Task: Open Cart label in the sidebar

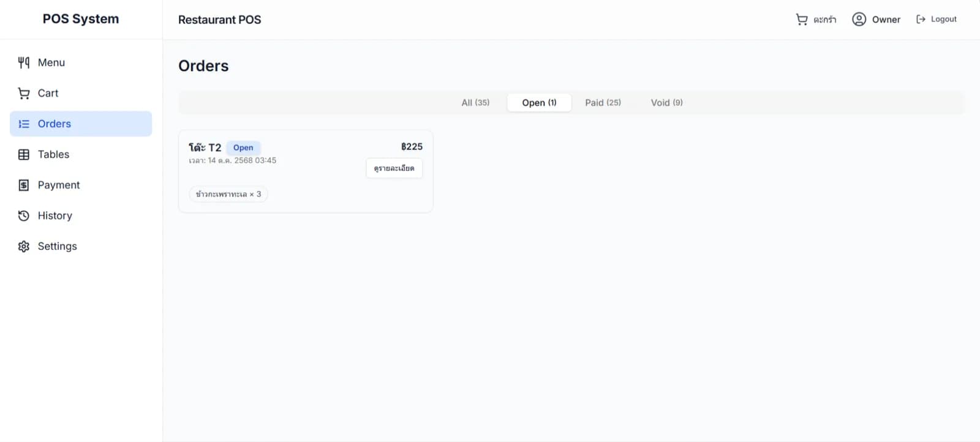Action: [48, 93]
